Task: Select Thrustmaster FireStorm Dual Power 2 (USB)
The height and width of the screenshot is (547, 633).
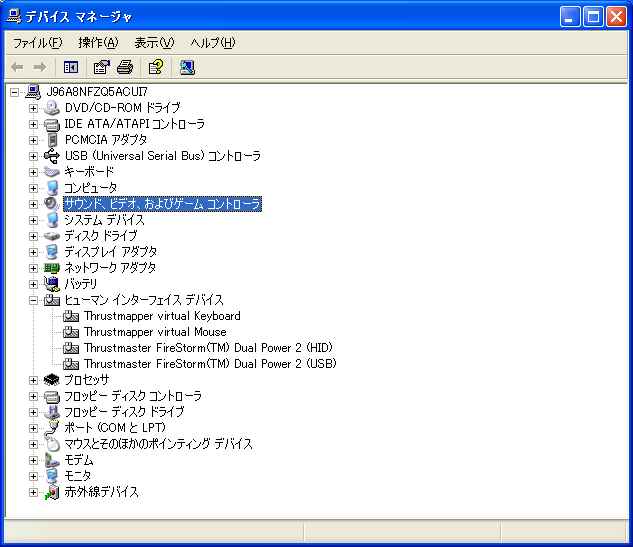Action: click(x=210, y=364)
